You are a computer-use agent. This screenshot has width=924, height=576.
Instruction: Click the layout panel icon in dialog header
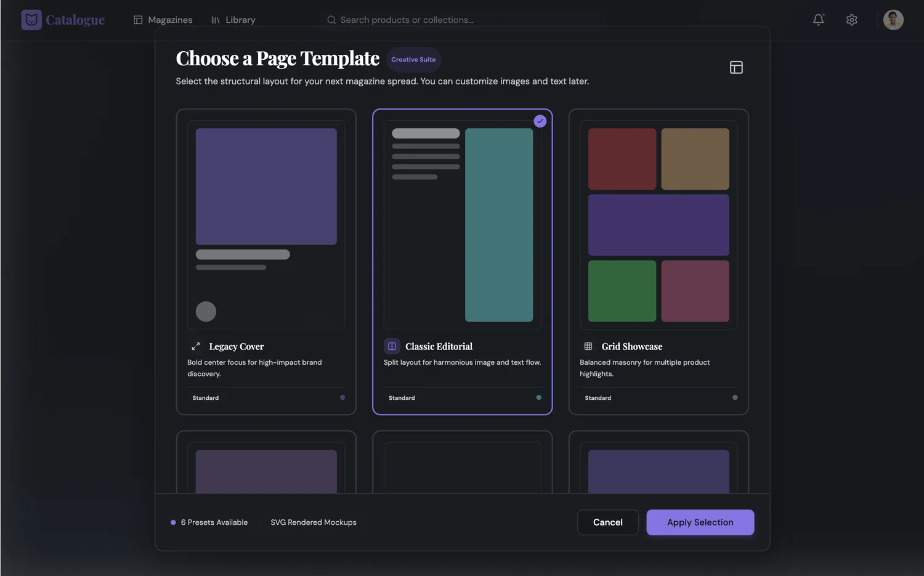pos(736,67)
